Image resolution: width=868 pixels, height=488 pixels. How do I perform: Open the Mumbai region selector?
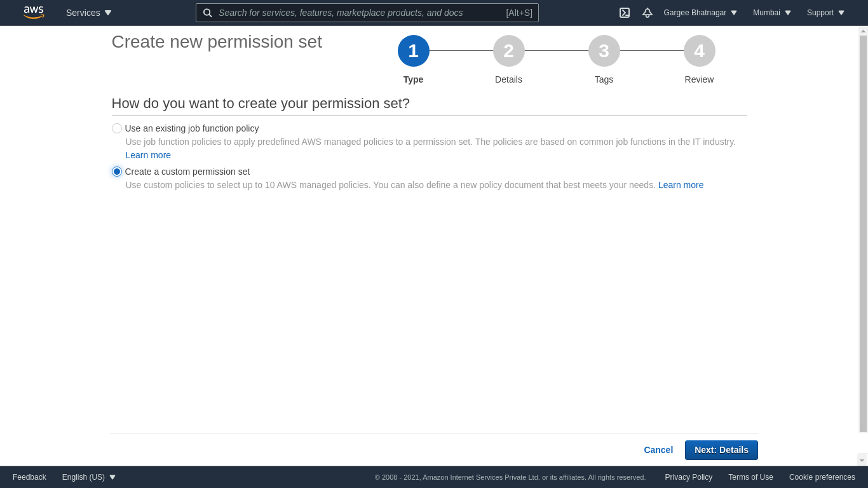[x=772, y=13]
